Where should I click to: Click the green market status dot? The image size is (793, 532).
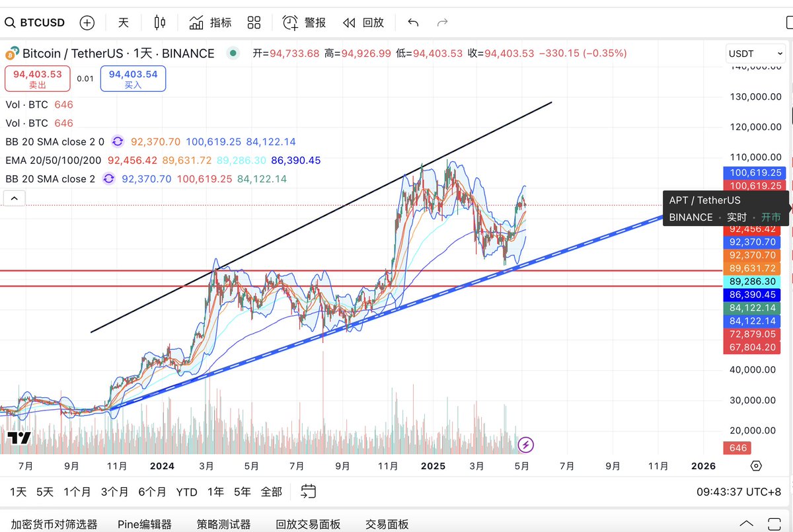coord(232,54)
